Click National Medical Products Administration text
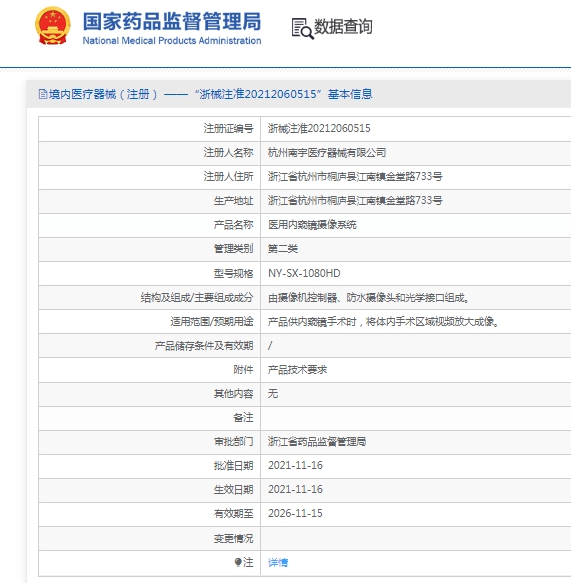571x583 pixels. click(172, 41)
